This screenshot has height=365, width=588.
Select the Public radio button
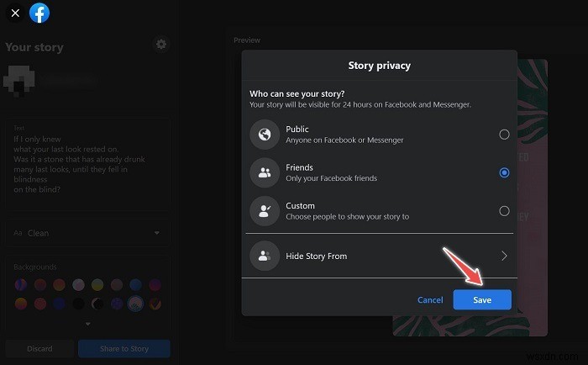pos(504,135)
